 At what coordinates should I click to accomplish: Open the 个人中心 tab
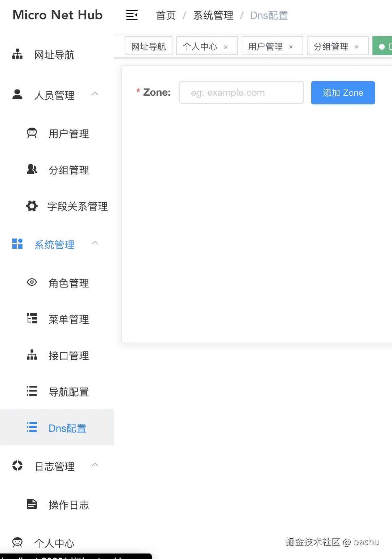(200, 46)
